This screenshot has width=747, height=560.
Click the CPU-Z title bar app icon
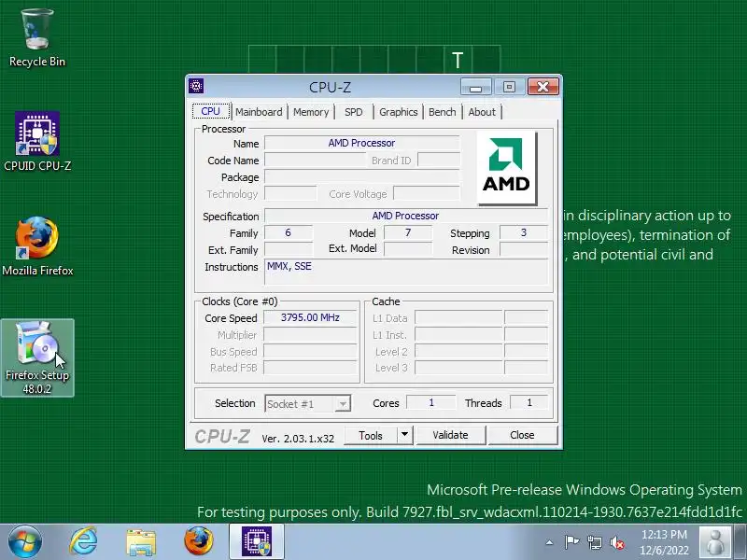click(196, 86)
